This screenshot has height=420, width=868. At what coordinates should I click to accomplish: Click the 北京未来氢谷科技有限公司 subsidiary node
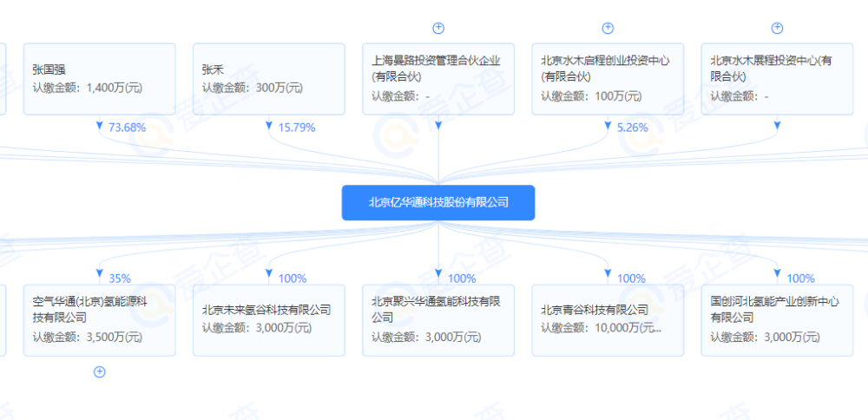(268, 319)
